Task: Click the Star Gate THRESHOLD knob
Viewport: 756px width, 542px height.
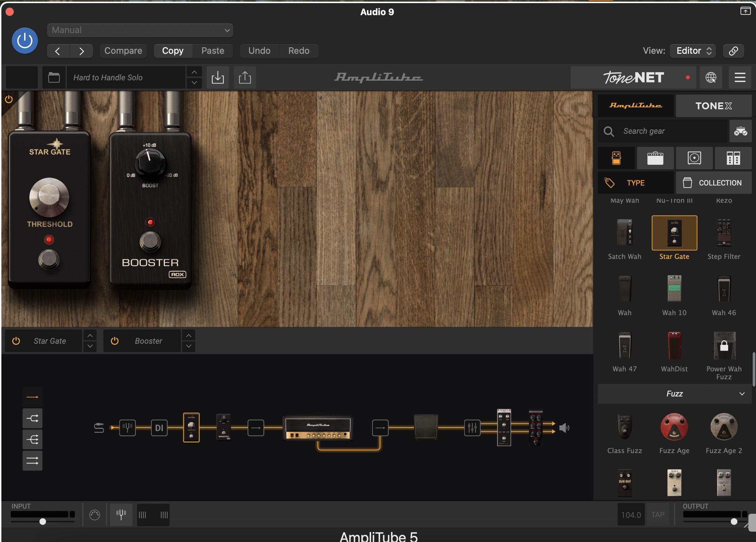Action: click(49, 198)
